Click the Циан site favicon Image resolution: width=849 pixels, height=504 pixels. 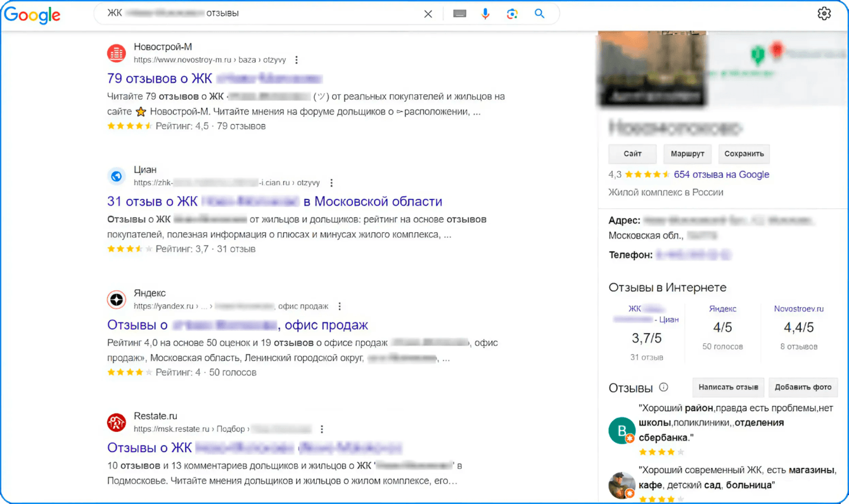(117, 176)
